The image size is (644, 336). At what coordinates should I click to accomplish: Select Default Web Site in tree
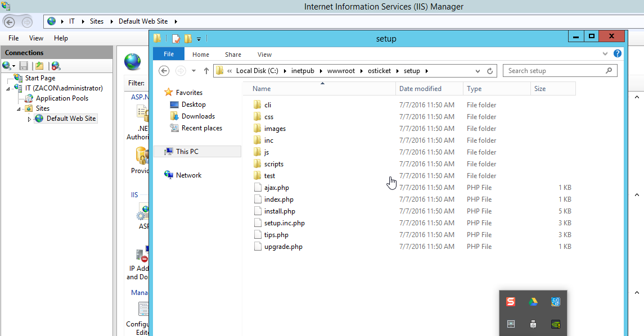71,119
